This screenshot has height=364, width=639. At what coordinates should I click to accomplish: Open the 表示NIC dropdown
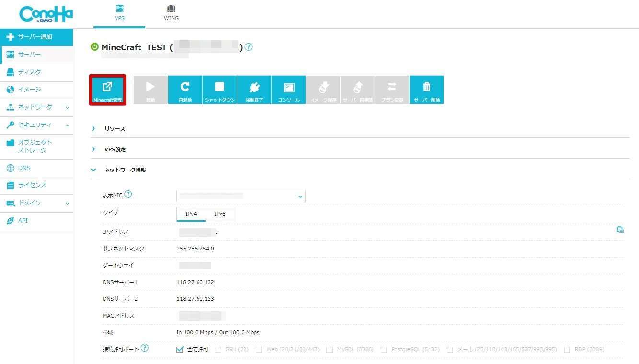(x=241, y=196)
